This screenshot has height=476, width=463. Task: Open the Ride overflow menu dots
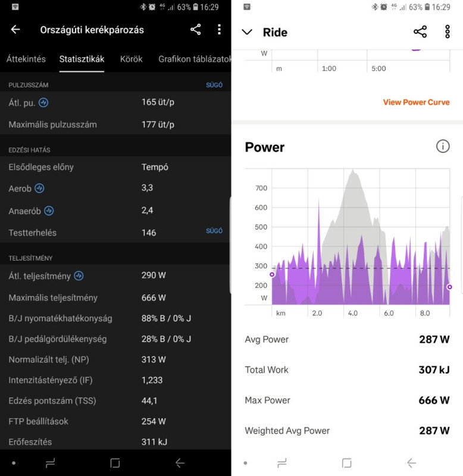447,32
